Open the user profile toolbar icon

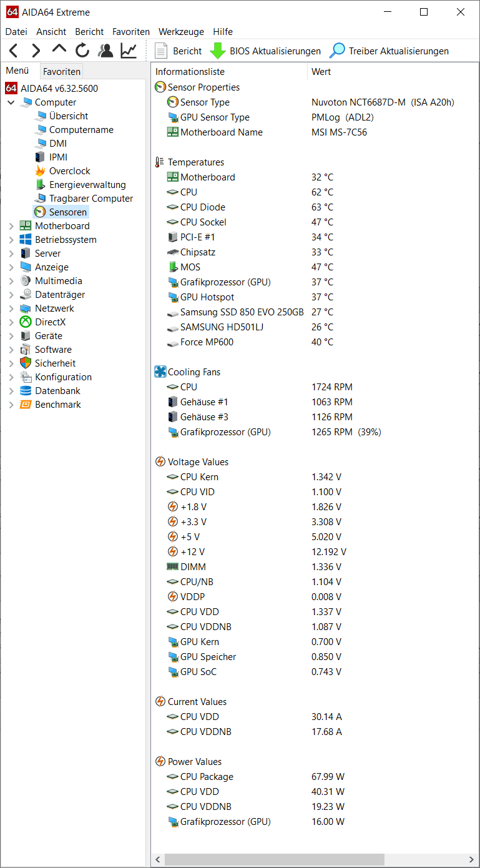click(105, 51)
